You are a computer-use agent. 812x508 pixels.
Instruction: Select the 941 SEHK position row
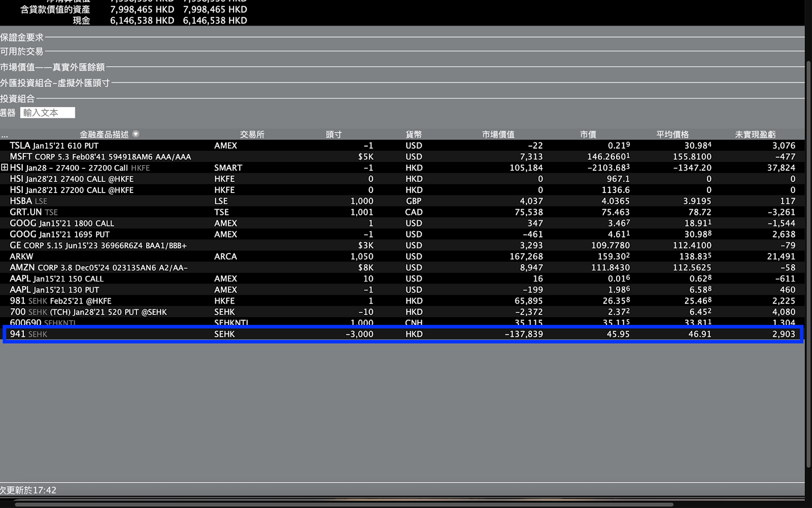(402, 334)
